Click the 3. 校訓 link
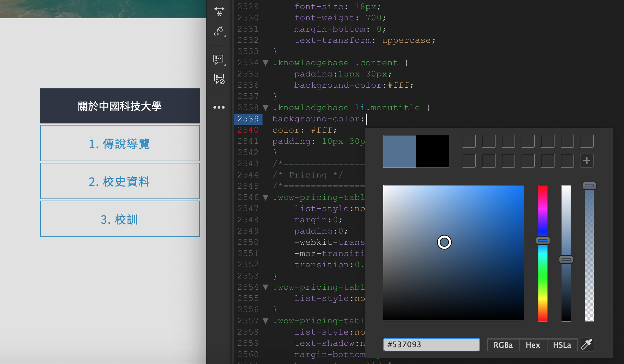 pyautogui.click(x=120, y=219)
